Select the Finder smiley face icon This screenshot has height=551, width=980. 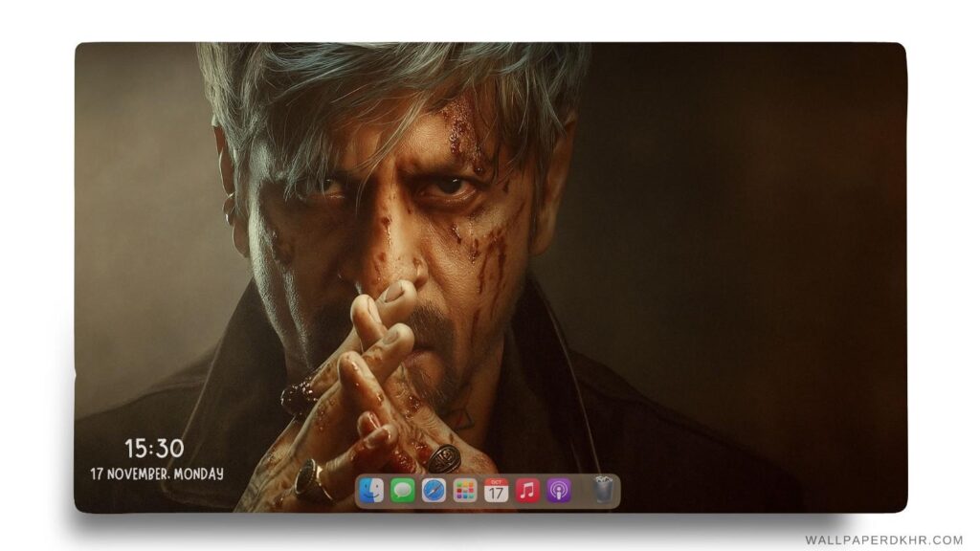[372, 490]
